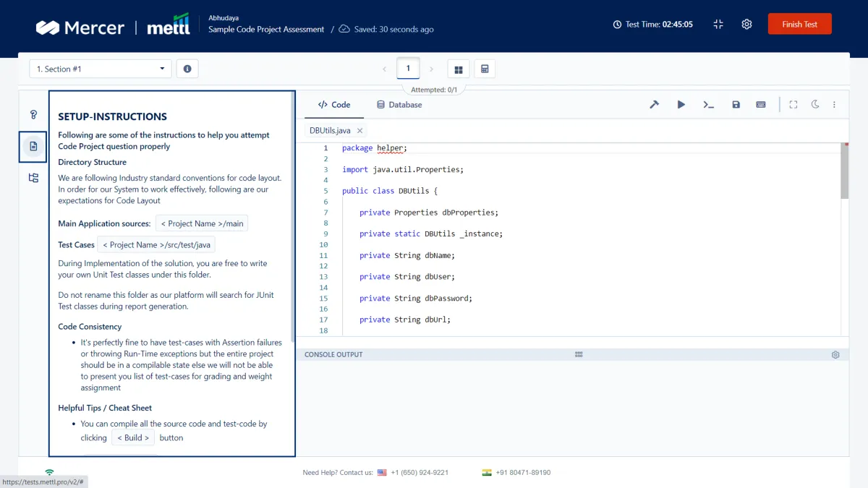
Task: Open the question panel in the sidebar
Action: [33, 114]
